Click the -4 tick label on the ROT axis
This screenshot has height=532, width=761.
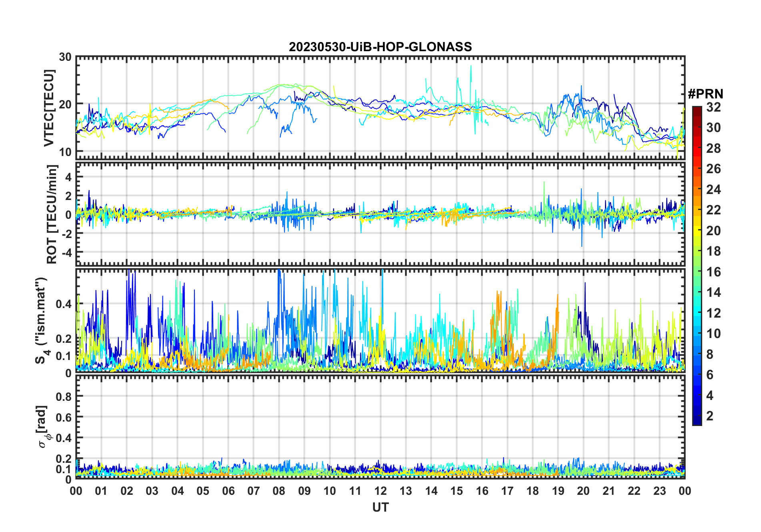pos(65,252)
